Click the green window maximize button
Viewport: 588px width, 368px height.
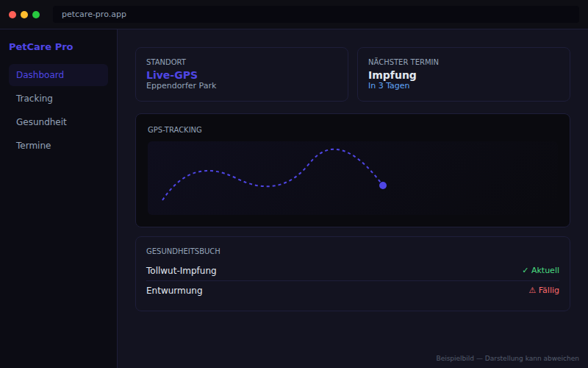pos(36,15)
